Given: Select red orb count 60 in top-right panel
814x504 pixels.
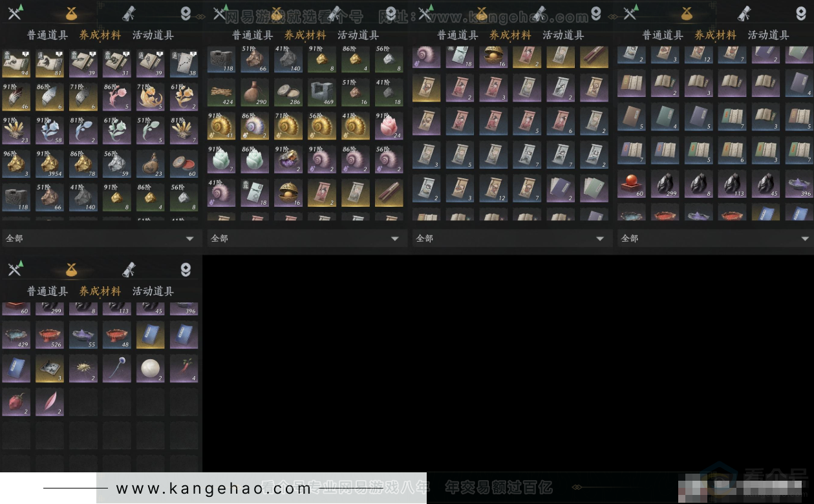Looking at the screenshot, I should pyautogui.click(x=631, y=184).
